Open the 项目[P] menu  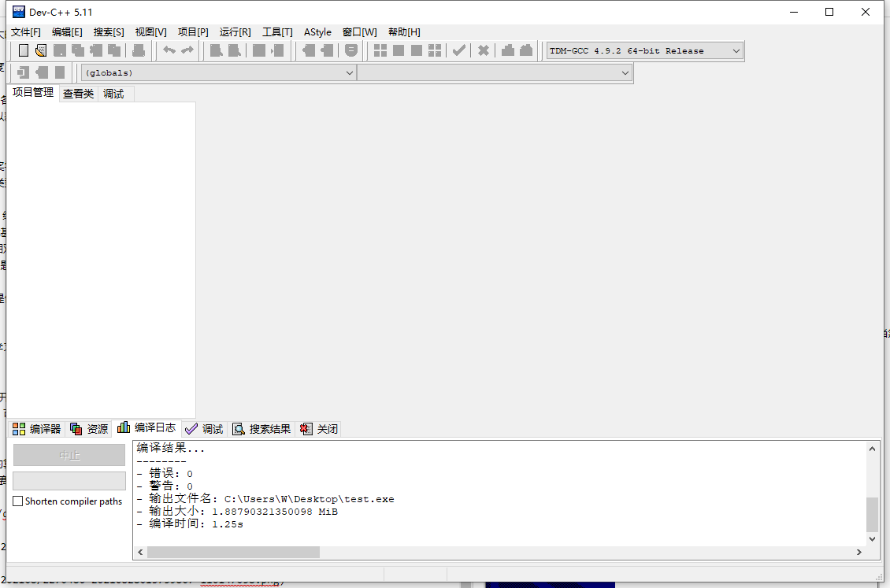[193, 32]
